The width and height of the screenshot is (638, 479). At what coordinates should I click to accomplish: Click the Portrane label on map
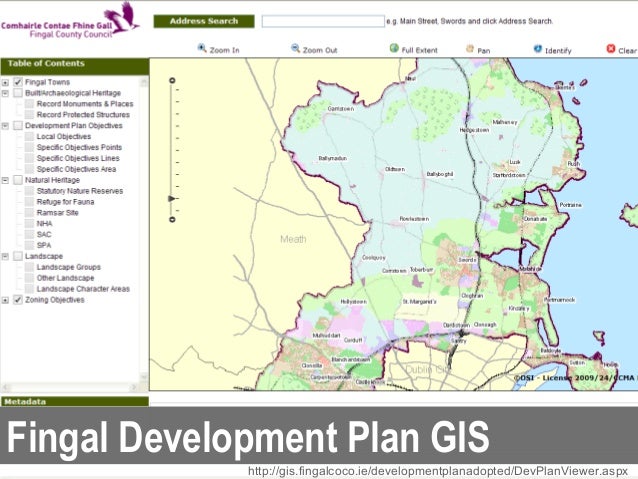point(570,205)
